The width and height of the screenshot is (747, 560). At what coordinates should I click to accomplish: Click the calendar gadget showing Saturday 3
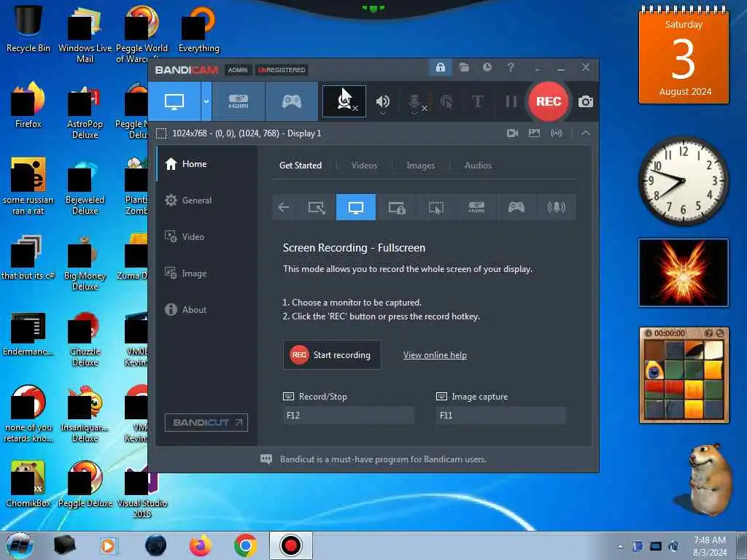pos(684,55)
